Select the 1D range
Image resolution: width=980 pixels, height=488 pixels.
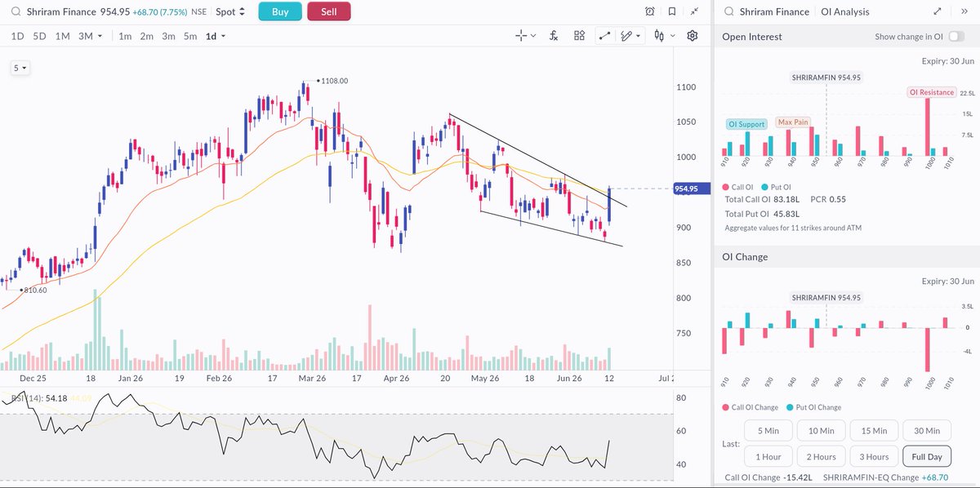click(17, 36)
